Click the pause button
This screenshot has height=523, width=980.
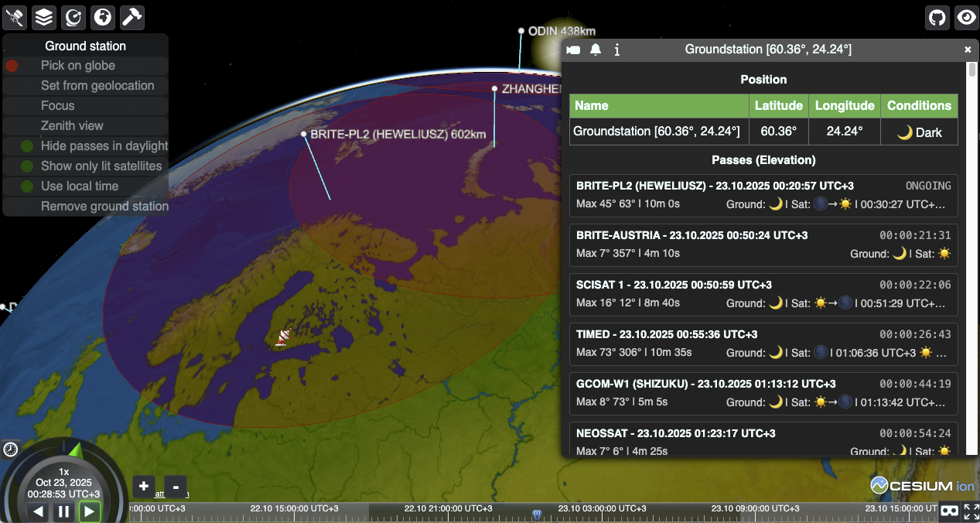[x=64, y=511]
